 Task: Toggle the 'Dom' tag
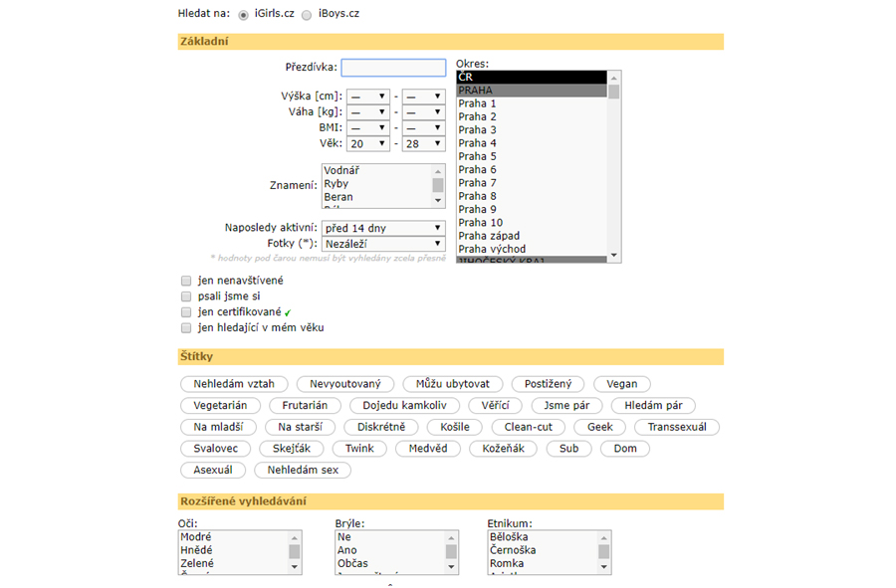point(625,449)
